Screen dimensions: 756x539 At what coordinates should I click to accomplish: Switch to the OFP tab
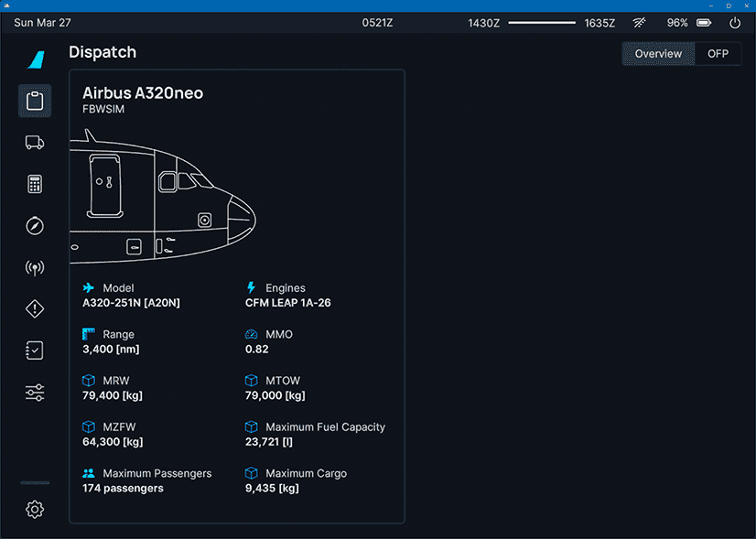tap(718, 54)
